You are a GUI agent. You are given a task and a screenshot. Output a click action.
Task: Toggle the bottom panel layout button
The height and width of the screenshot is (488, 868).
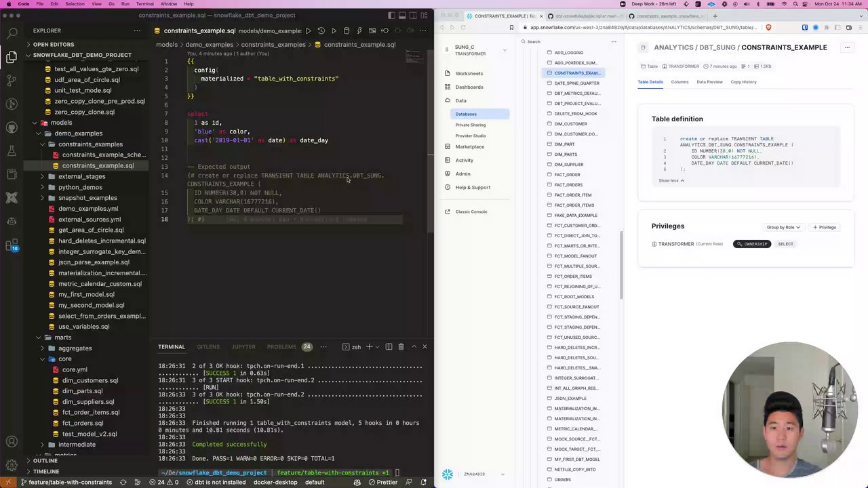[x=402, y=16]
